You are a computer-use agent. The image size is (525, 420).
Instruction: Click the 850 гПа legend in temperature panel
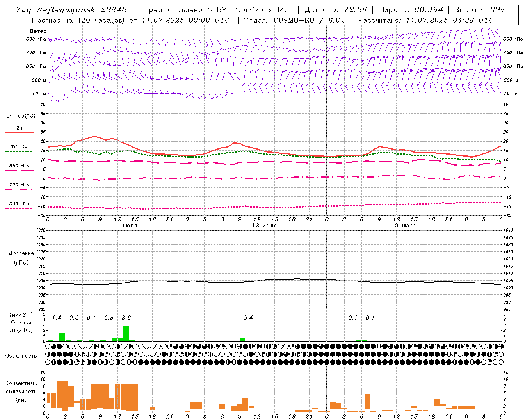[x=19, y=166]
